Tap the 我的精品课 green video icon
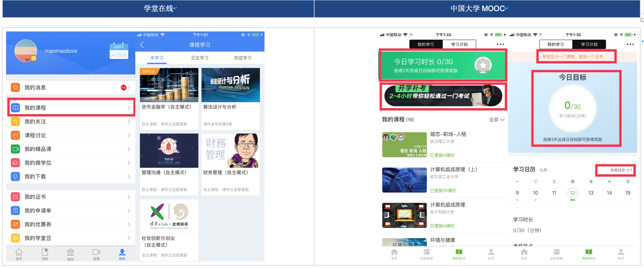Screen dimensions: 644x268 (15, 149)
